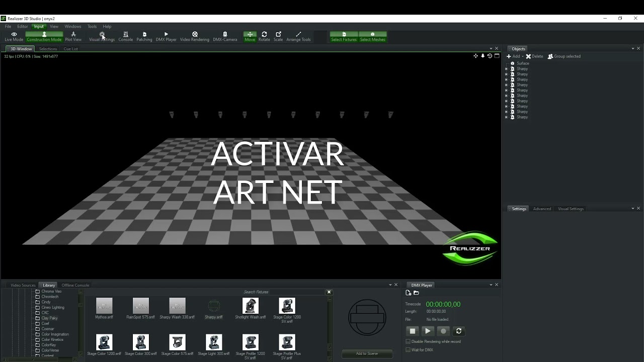Clear the fixture search with X button
Viewport: 644px width, 362px height.
[x=329, y=292]
